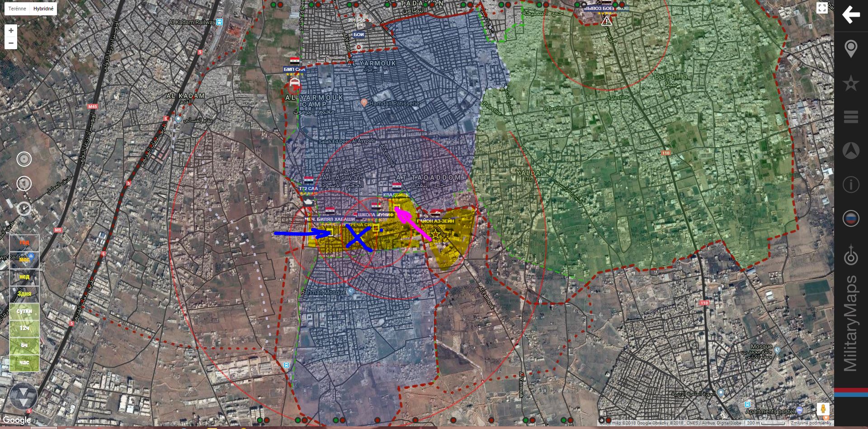Select the 'год' time range filter

click(x=24, y=242)
